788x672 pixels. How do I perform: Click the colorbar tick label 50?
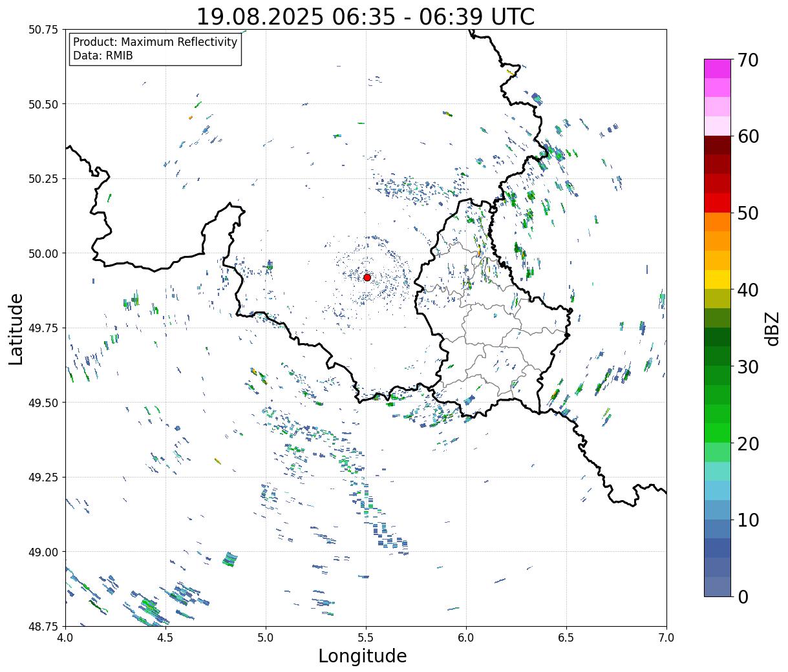[x=748, y=213]
